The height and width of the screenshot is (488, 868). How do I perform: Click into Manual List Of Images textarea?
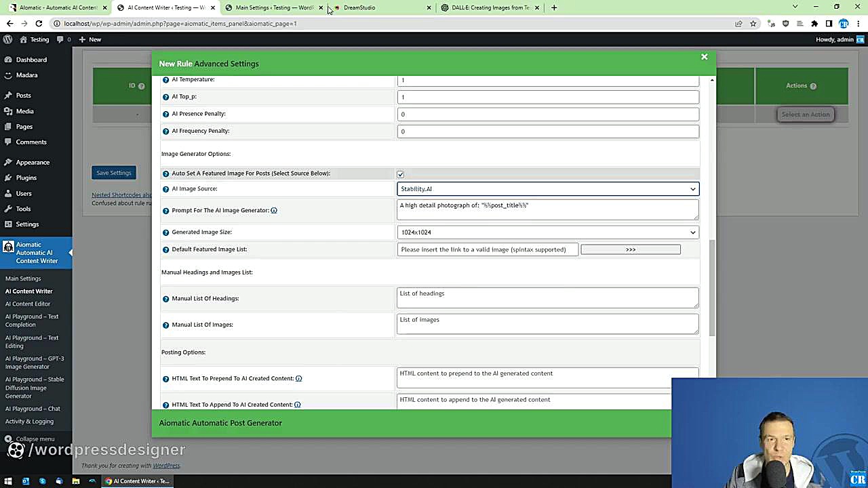(548, 324)
